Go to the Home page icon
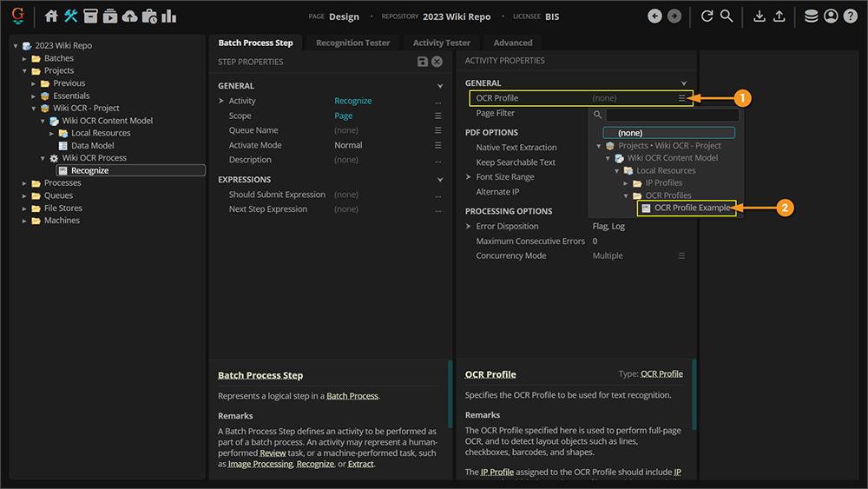The height and width of the screenshot is (489, 868). pos(51,16)
